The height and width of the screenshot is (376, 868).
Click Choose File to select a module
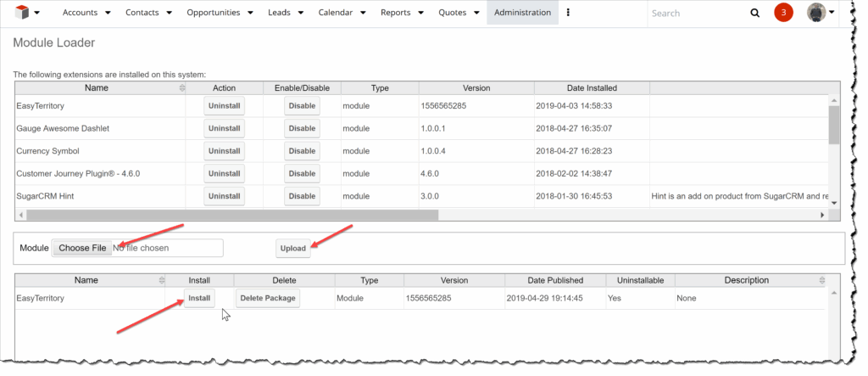click(82, 248)
